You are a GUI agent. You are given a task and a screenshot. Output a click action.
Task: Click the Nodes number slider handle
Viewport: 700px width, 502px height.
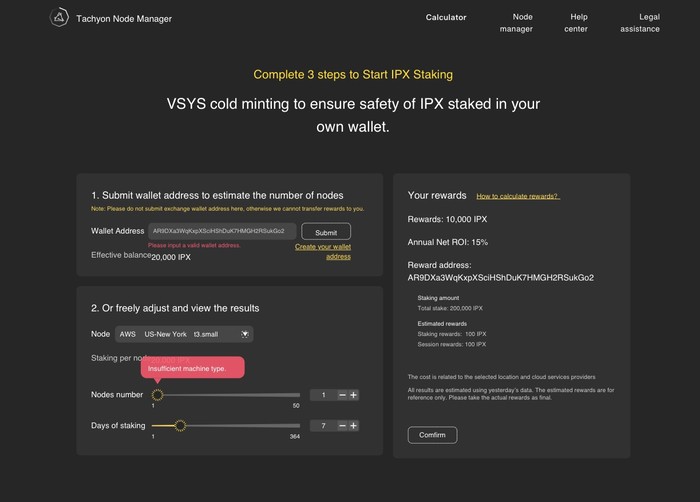click(x=157, y=395)
